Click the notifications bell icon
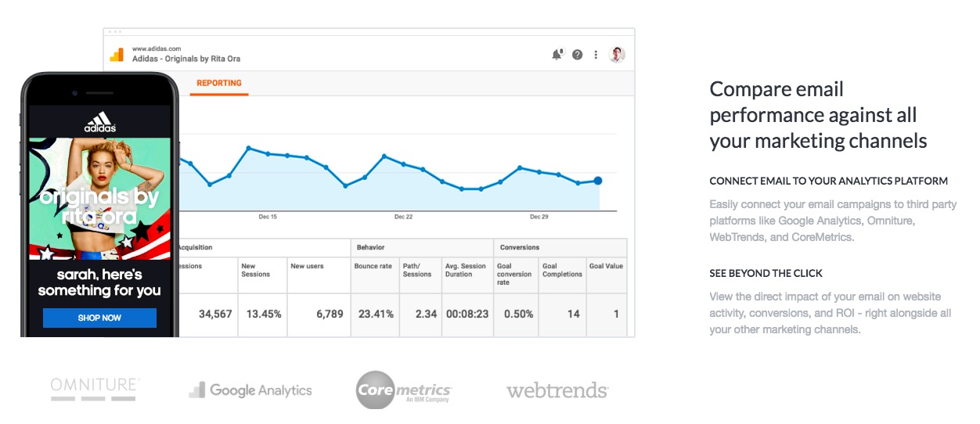The width and height of the screenshot is (980, 424). point(557,55)
